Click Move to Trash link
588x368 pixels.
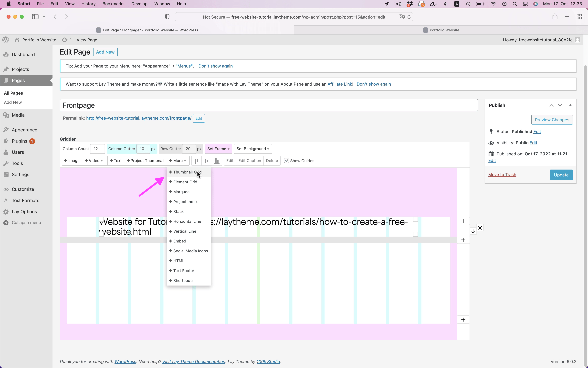click(502, 174)
